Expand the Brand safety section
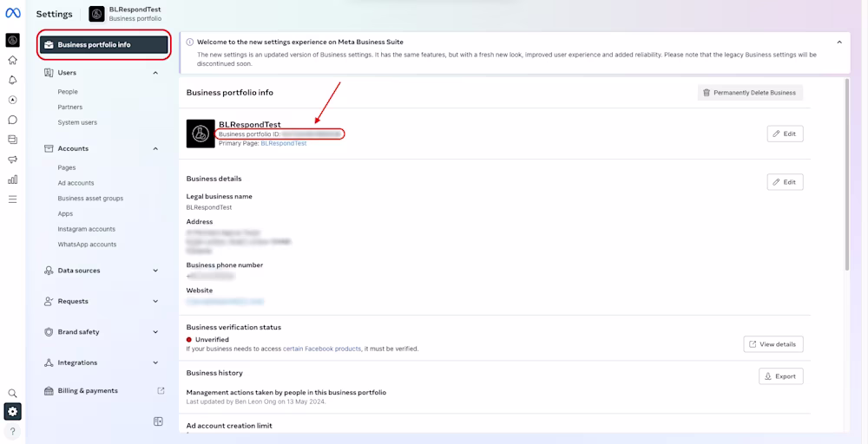Image resolution: width=868 pixels, height=444 pixels. pyautogui.click(x=155, y=332)
